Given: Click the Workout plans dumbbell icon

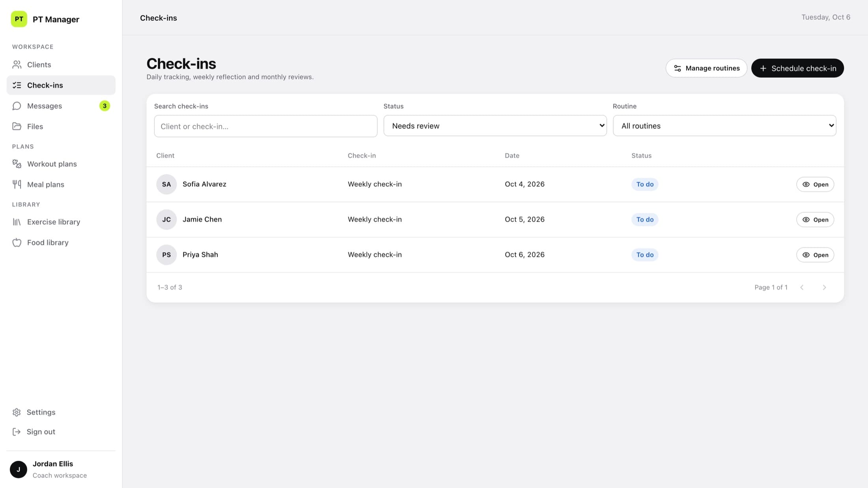Looking at the screenshot, I should (17, 164).
